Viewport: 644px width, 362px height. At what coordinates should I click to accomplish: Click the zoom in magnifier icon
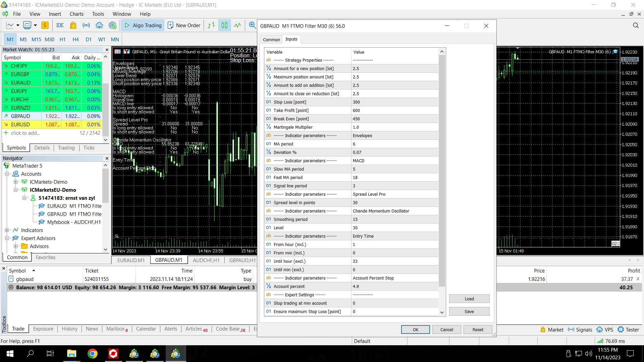click(x=252, y=25)
